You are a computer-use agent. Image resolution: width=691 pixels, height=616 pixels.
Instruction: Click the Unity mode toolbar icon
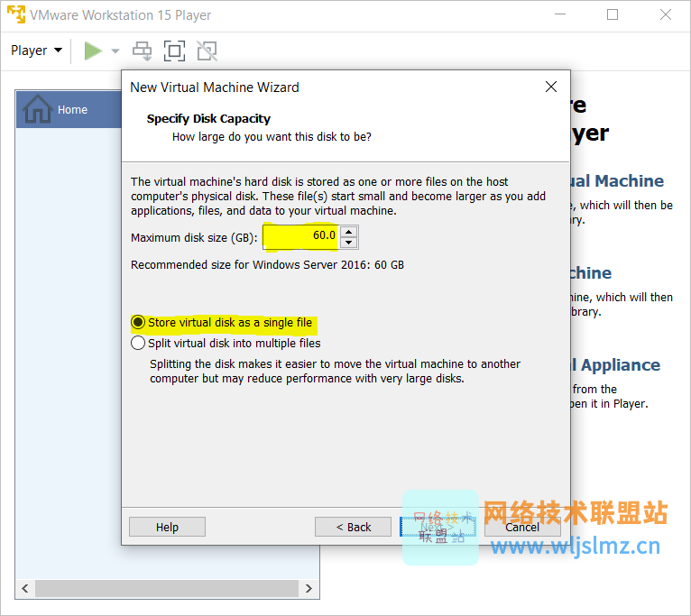coord(207,51)
